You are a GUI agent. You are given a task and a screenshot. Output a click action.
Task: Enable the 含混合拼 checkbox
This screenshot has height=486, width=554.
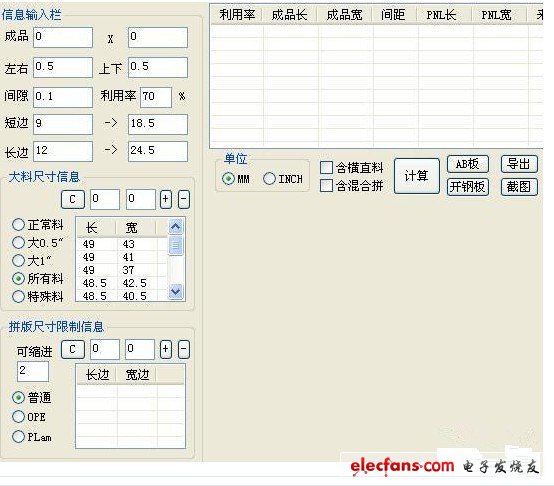tap(326, 185)
